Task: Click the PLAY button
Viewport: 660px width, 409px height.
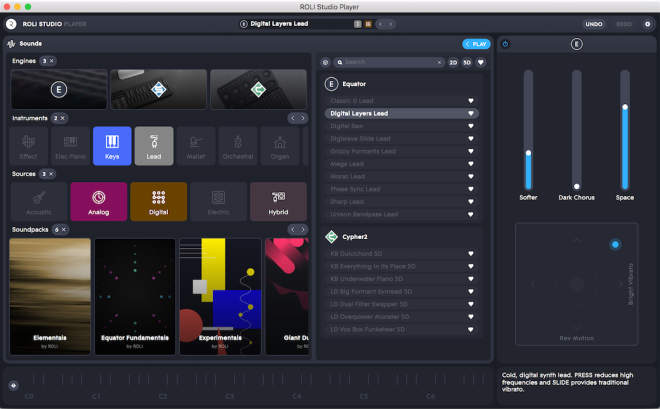Action: (476, 44)
